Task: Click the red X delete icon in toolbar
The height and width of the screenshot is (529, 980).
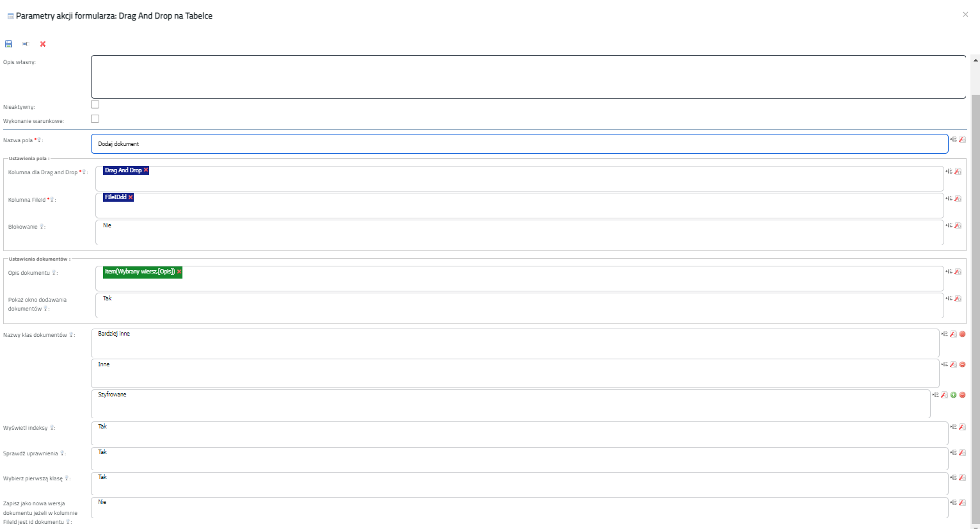Action: click(43, 44)
